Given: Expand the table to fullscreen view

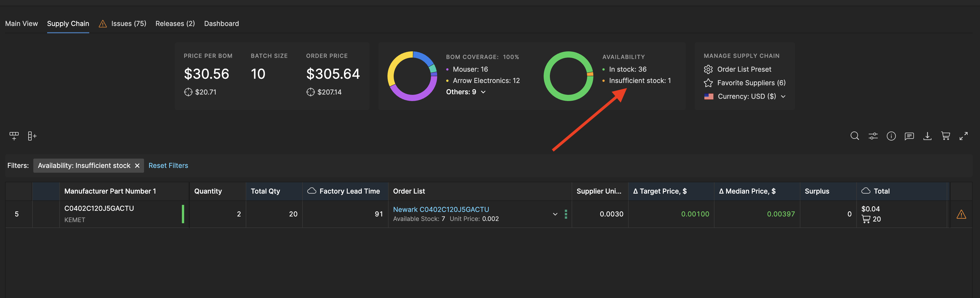Looking at the screenshot, I should pos(964,136).
